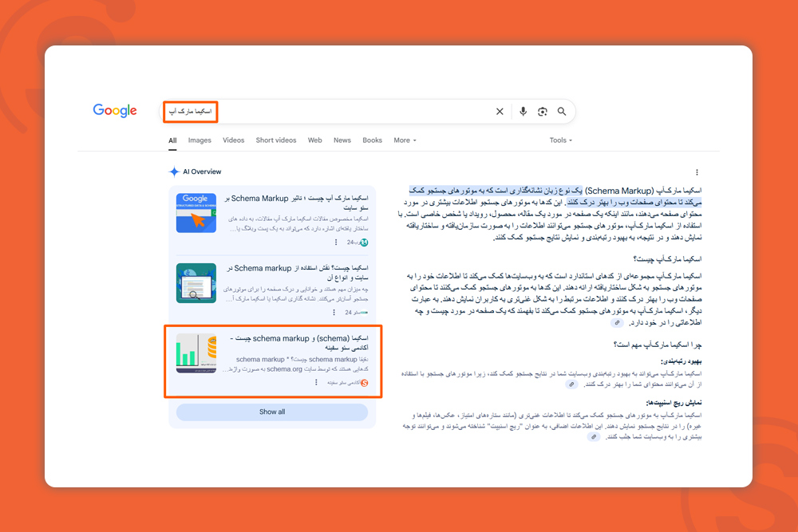798x532 pixels.
Task: Clear the search query with X
Action: click(x=500, y=112)
